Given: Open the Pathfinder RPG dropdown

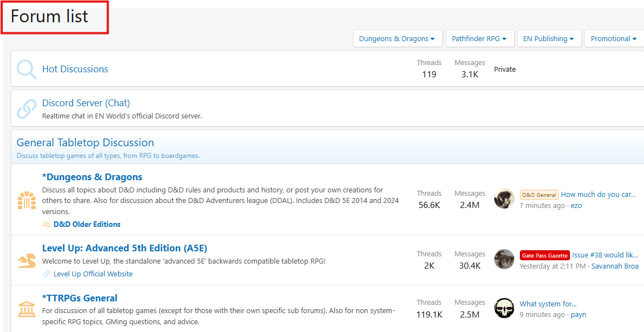Looking at the screenshot, I should pyautogui.click(x=479, y=39).
